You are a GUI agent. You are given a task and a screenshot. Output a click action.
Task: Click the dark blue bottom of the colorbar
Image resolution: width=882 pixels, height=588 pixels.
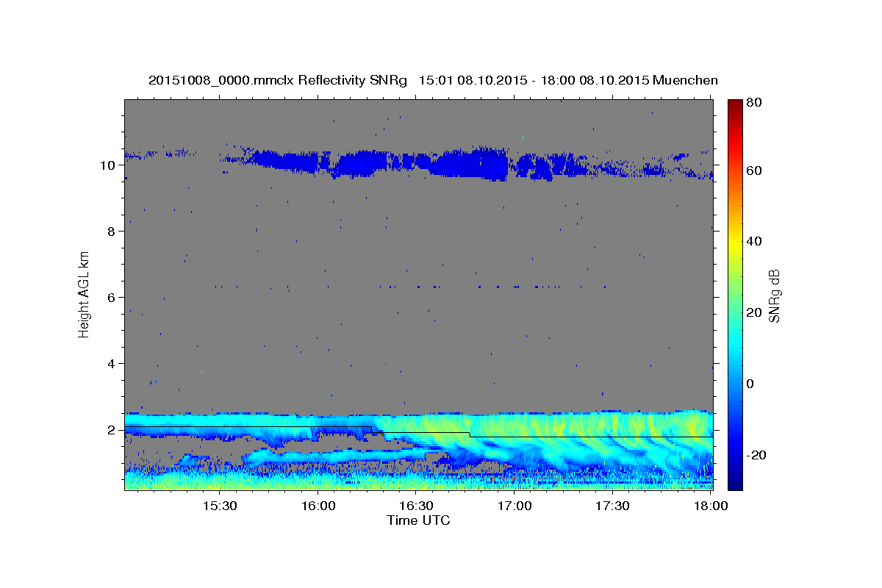click(735, 481)
